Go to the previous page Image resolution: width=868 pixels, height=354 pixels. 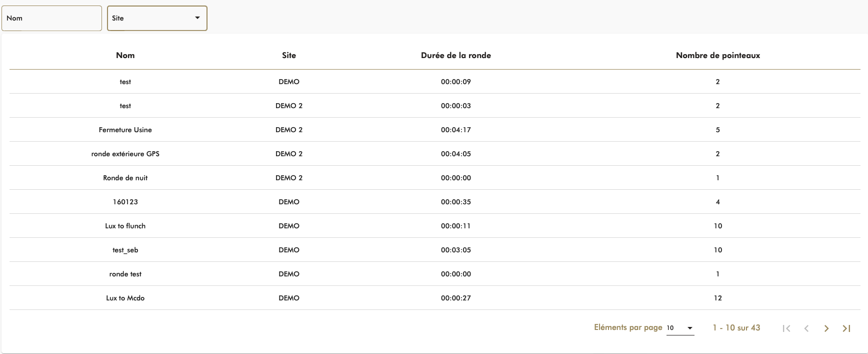coord(806,328)
